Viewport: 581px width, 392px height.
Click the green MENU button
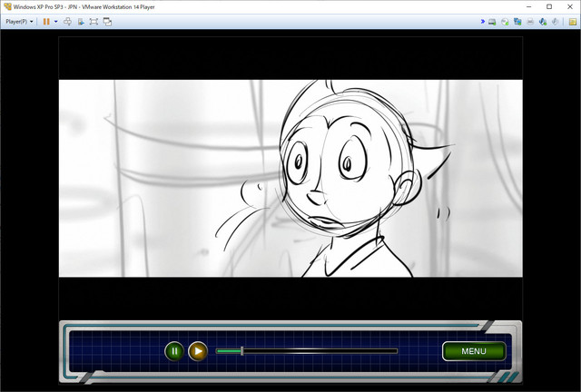pos(474,351)
